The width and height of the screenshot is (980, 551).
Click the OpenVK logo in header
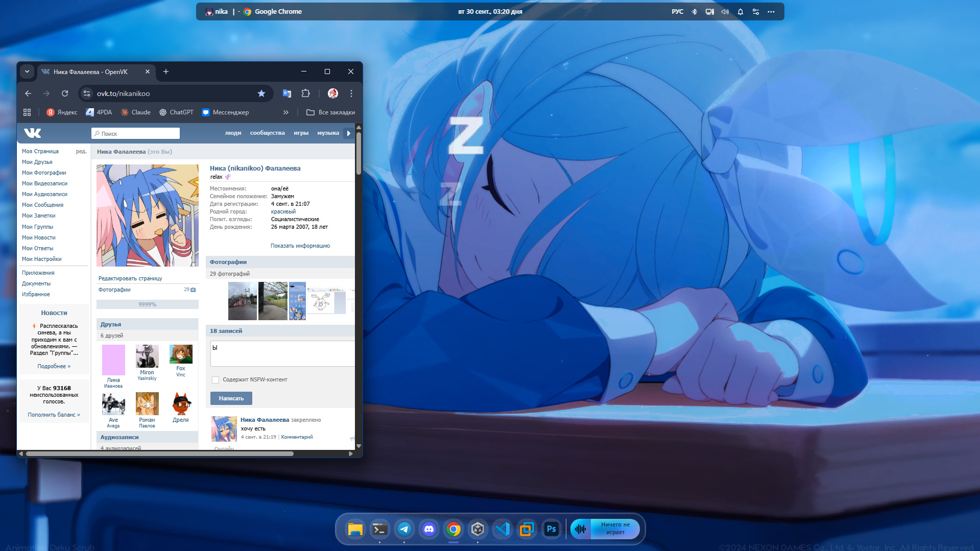pos(33,133)
